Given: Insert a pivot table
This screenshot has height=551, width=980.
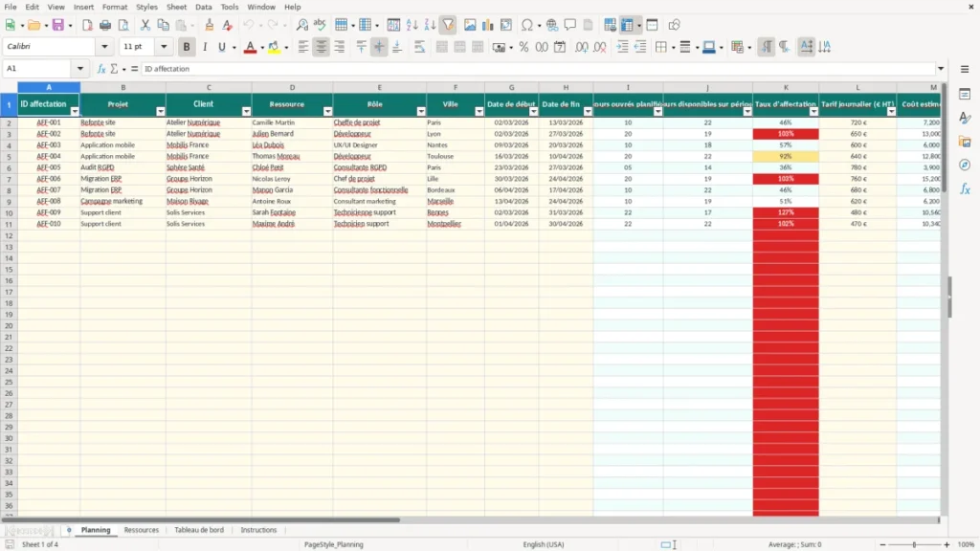Looking at the screenshot, I should 506,25.
